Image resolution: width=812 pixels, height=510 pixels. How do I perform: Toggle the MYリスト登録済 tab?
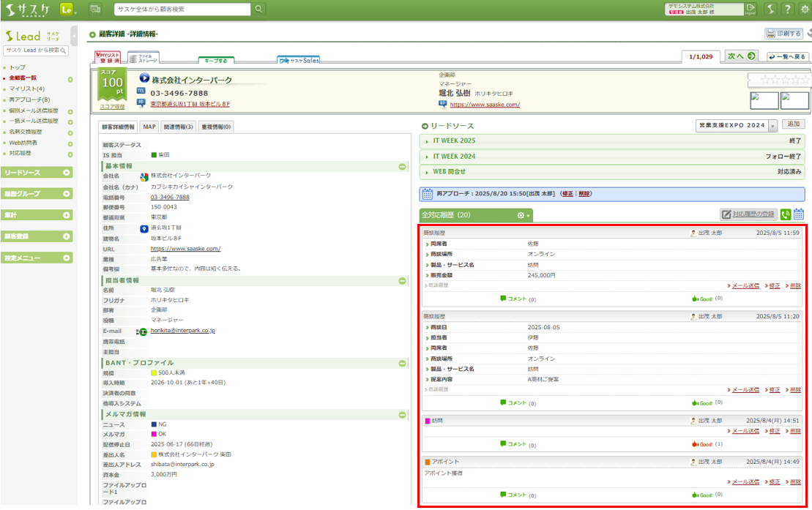[x=108, y=58]
